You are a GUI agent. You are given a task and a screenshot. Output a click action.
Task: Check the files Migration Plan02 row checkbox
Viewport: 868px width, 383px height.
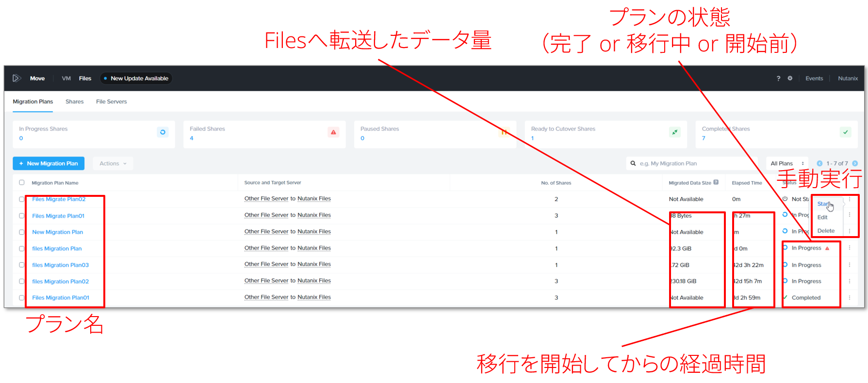point(21,281)
